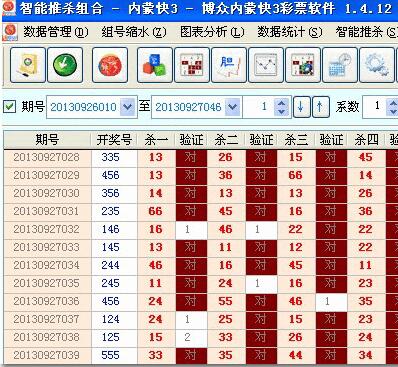Click draw number 235 in row 20130927031
Viewport: 398px width, 367px height.
coord(111,211)
